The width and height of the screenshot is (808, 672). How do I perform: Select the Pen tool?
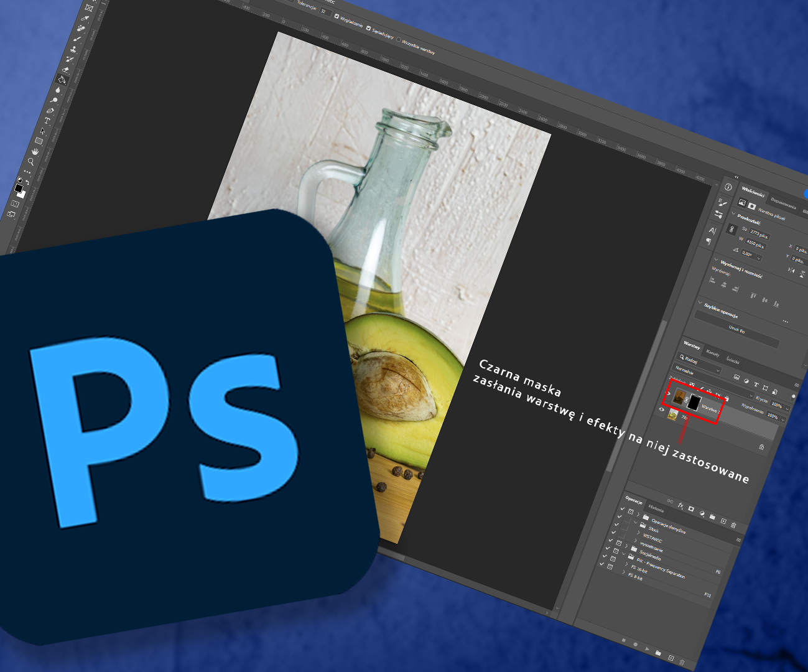[50, 111]
